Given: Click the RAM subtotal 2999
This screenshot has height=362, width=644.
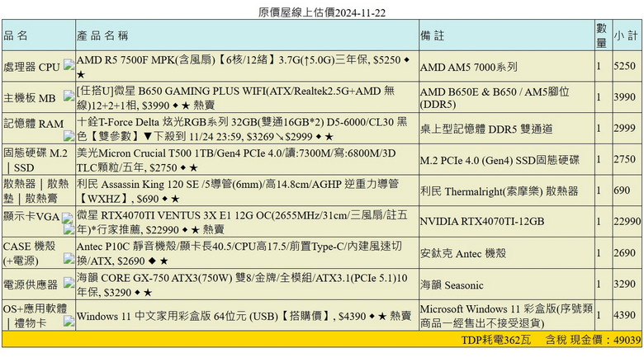Looking at the screenshot, I should tap(625, 129).
